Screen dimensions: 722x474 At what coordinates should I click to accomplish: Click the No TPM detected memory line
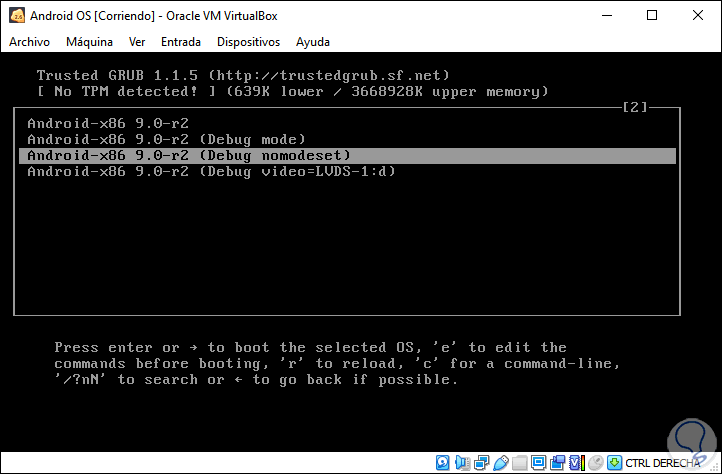click(293, 91)
